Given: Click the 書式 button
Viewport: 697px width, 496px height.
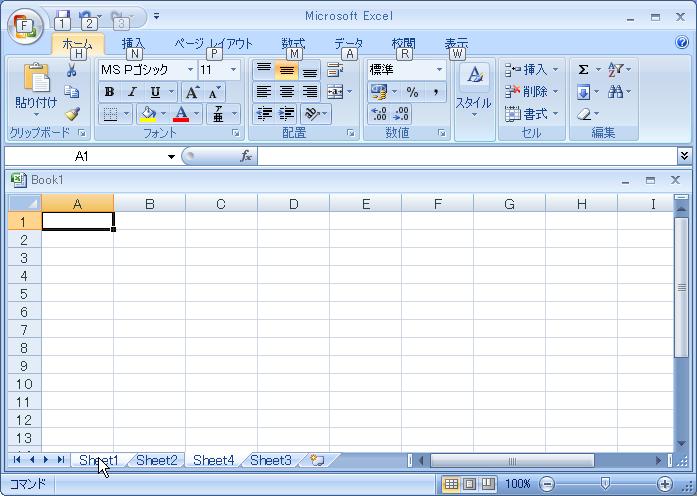Looking at the screenshot, I should point(531,114).
